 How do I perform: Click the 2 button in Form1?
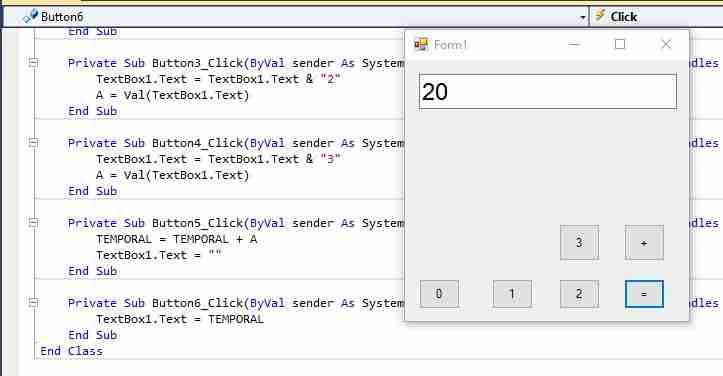pos(579,293)
